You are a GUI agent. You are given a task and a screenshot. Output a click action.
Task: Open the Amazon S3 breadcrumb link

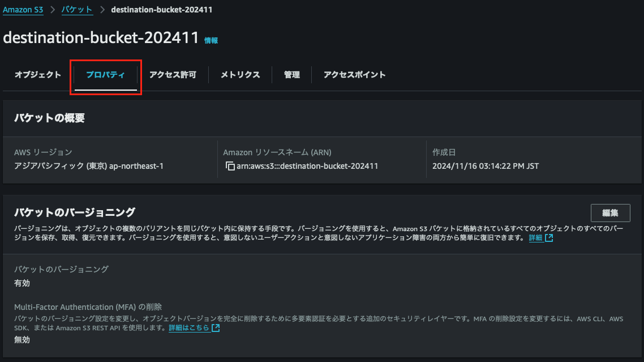coord(23,10)
